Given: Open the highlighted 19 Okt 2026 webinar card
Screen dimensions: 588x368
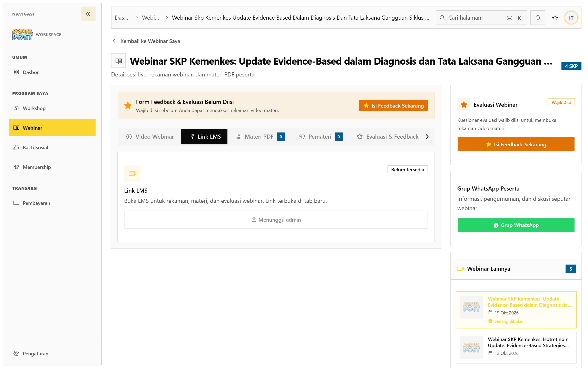Looking at the screenshot, I should tap(516, 310).
